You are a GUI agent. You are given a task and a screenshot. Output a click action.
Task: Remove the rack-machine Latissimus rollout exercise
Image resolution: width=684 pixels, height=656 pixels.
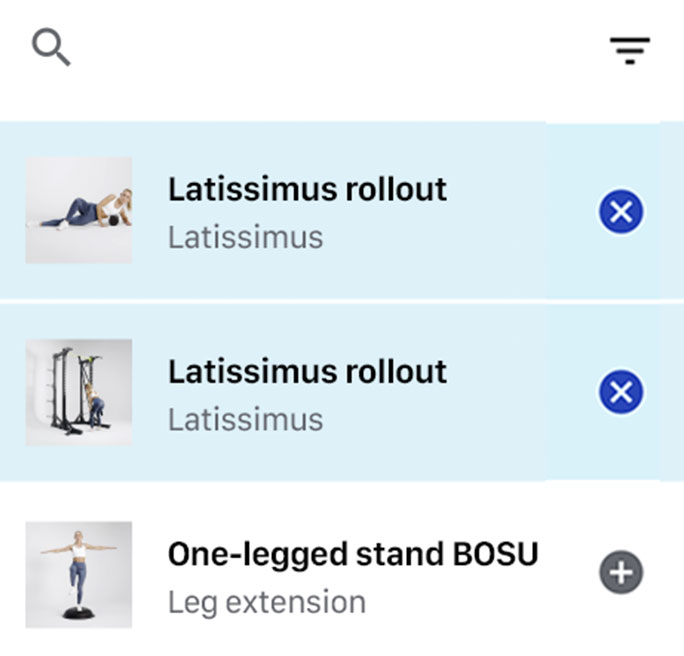click(x=620, y=392)
